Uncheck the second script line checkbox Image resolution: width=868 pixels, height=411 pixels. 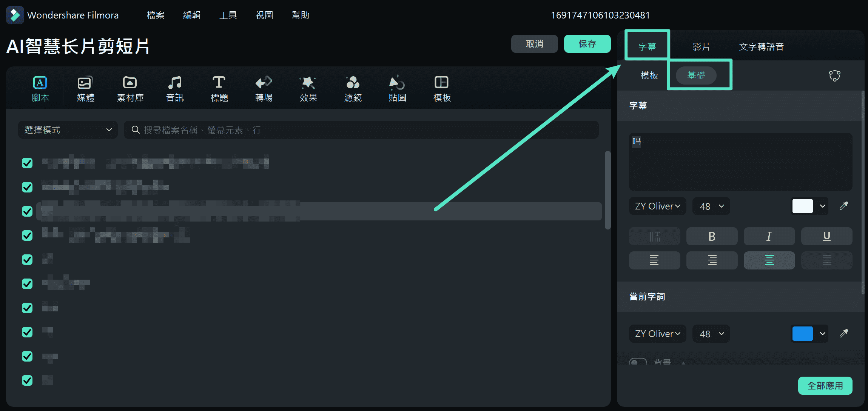click(27, 187)
